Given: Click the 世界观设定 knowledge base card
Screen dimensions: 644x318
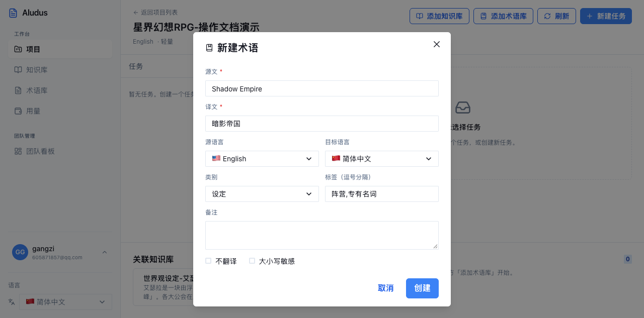Looking at the screenshot, I should (164, 287).
